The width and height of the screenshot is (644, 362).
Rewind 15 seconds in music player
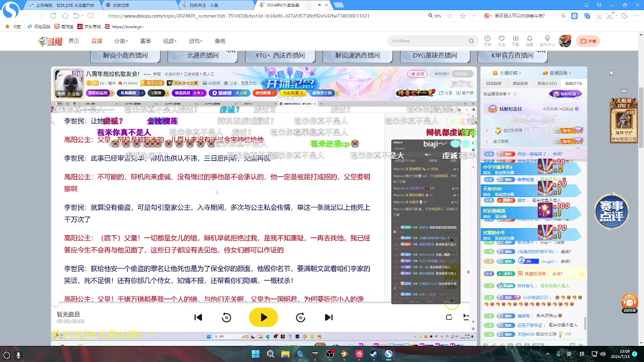pyautogui.click(x=226, y=317)
